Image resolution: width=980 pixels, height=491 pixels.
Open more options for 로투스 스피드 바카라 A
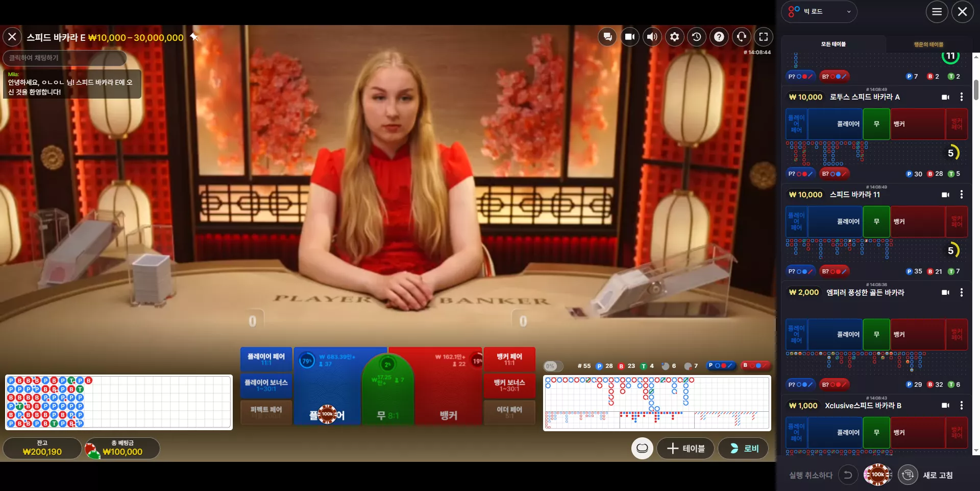(962, 97)
